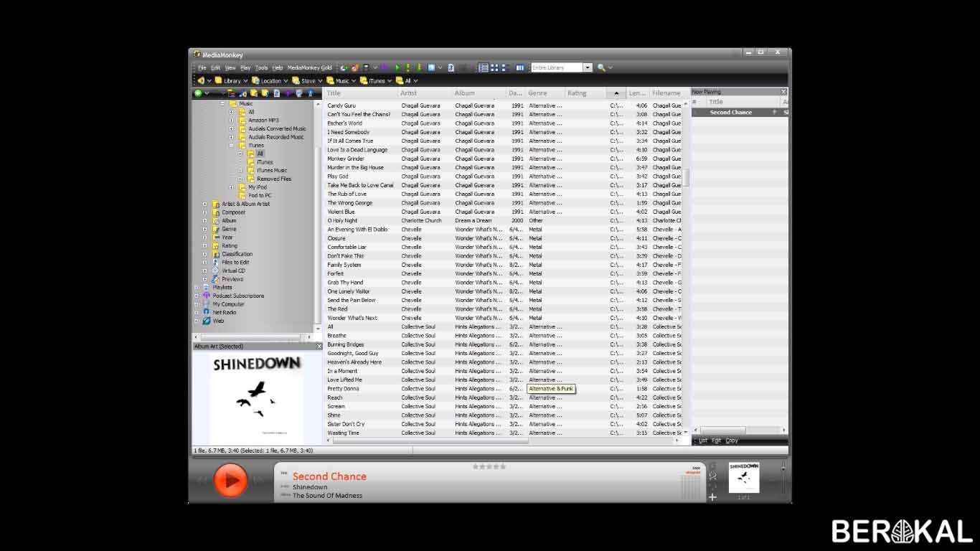Expand the Audials Converted Music node
Image resolution: width=980 pixels, height=551 pixels.
231,129
